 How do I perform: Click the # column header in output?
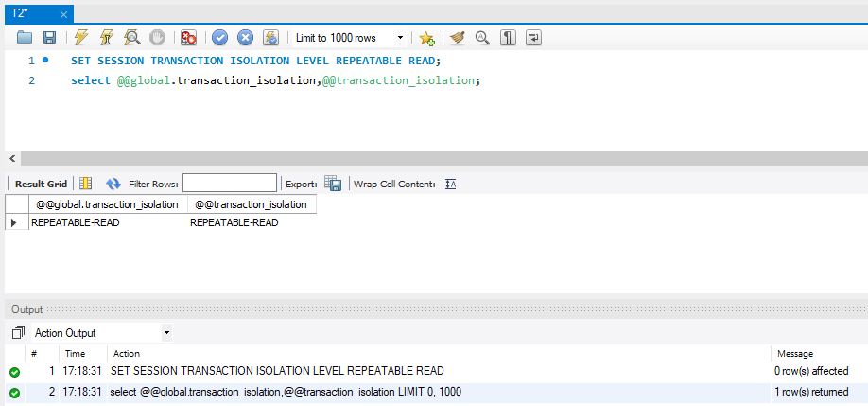point(34,353)
